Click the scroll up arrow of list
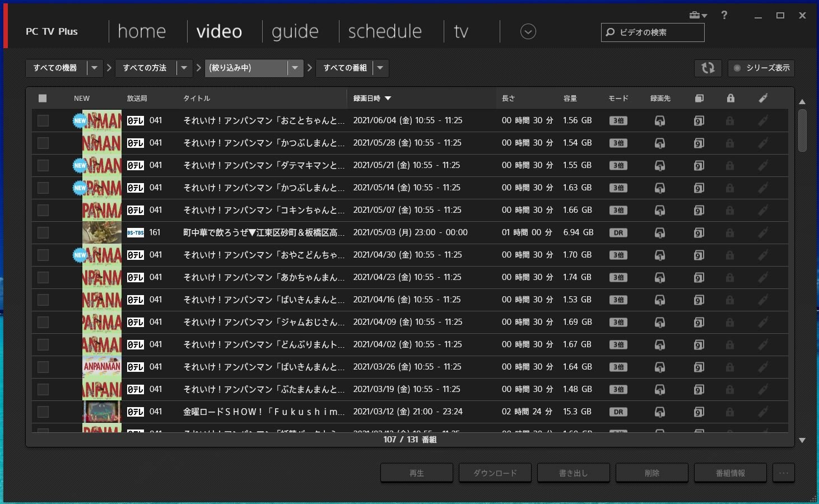This screenshot has width=819, height=504. [802, 102]
